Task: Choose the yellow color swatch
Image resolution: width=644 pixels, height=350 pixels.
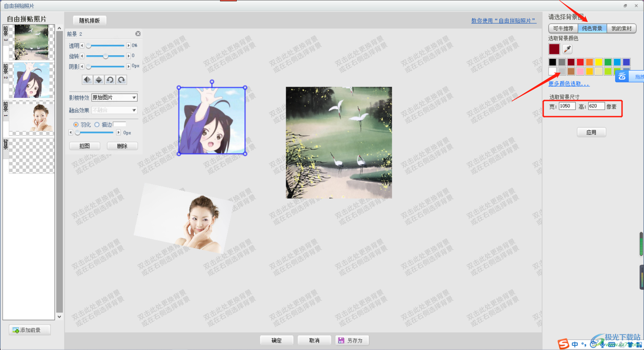Action: coord(599,62)
